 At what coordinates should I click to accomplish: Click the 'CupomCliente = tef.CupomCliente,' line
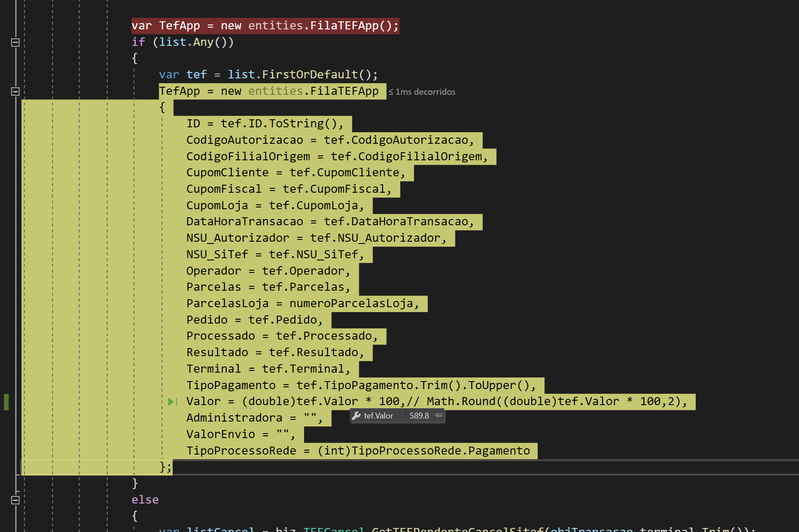click(296, 173)
